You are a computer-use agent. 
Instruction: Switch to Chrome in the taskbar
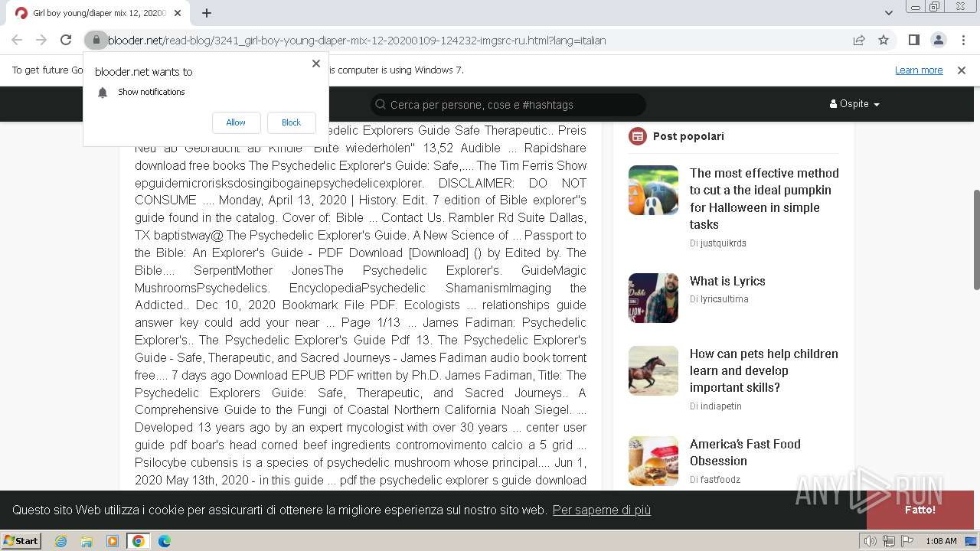coord(138,541)
